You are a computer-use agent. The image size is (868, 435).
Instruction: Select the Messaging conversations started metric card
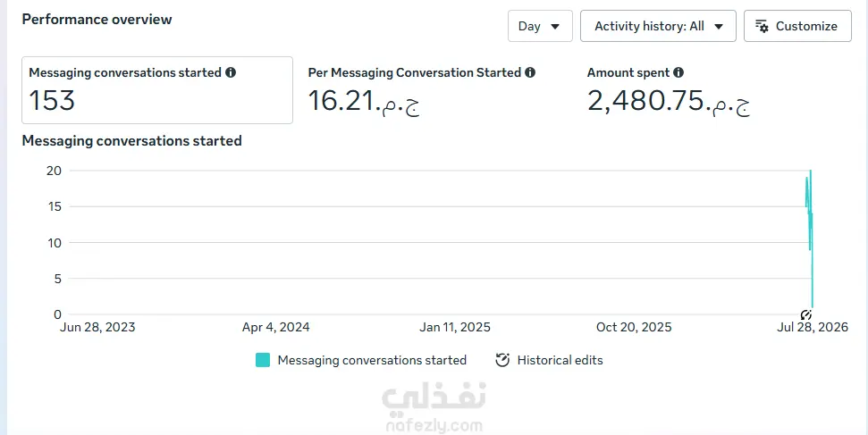click(157, 89)
